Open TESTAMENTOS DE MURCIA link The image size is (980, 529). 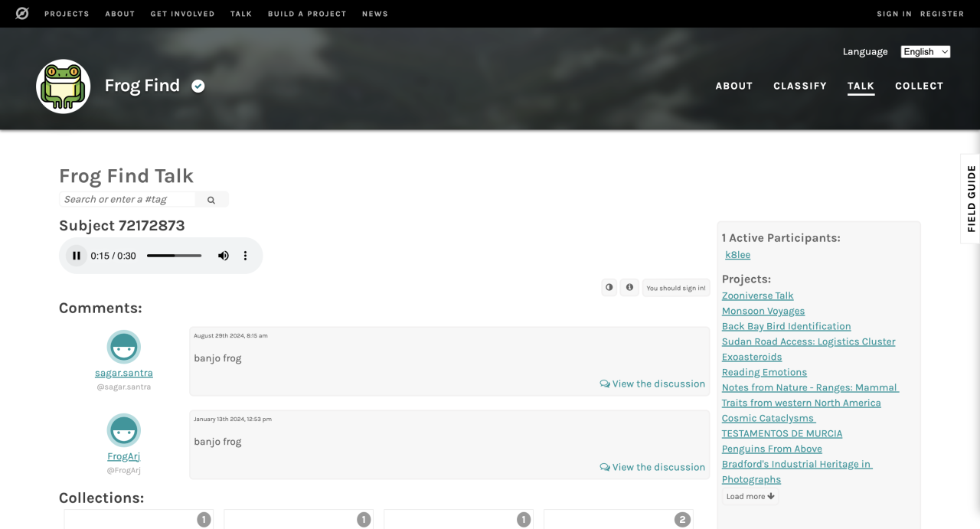[x=782, y=433]
